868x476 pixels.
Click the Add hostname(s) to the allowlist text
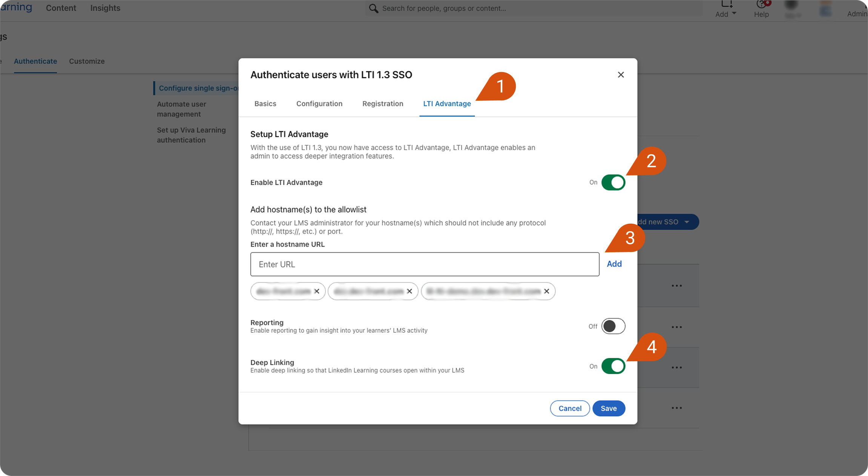coord(308,210)
